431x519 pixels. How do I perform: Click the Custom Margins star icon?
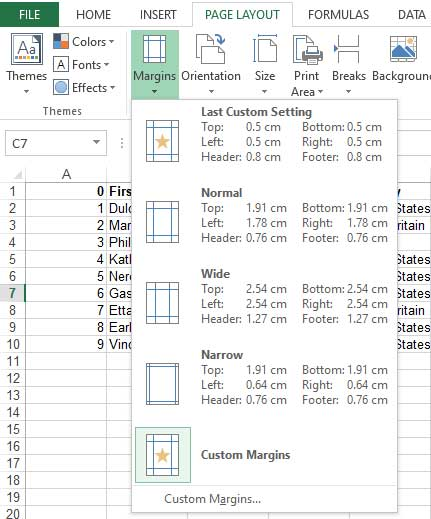click(x=162, y=455)
